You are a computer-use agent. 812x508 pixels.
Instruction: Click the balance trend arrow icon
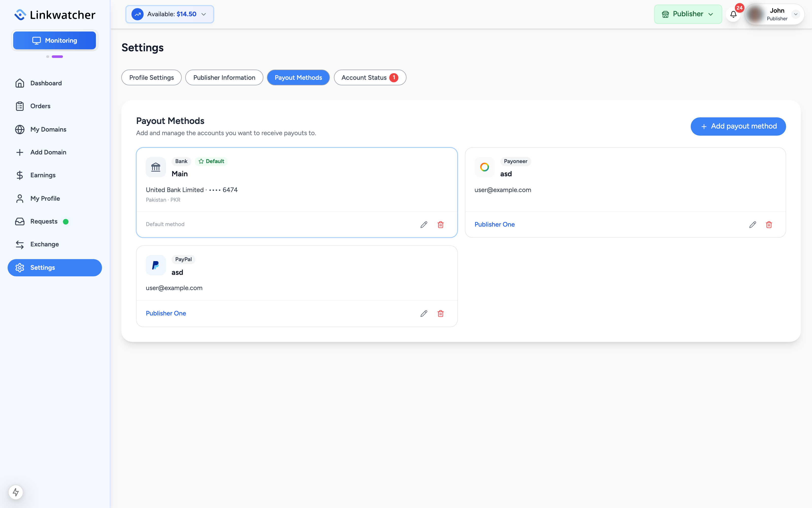[x=137, y=14]
